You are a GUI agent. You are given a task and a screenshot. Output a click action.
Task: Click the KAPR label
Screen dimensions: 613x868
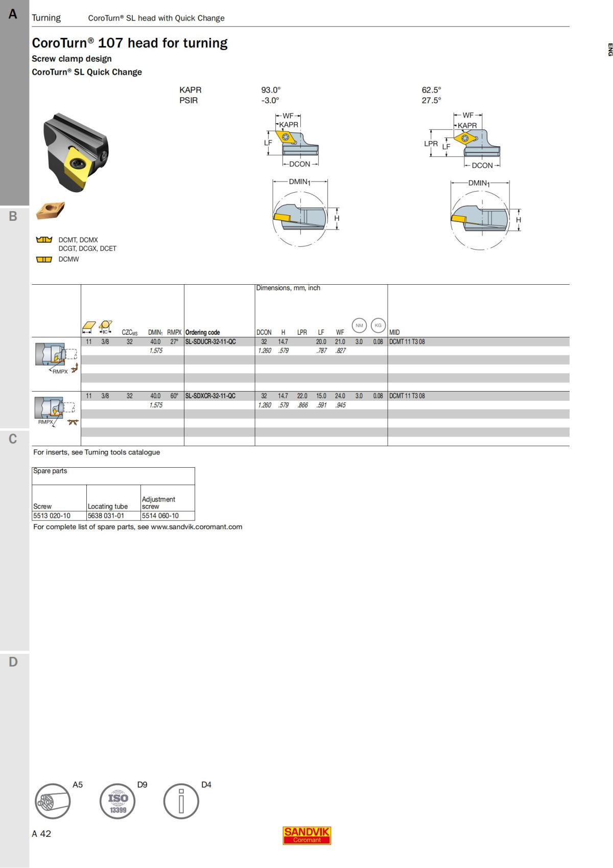(191, 89)
